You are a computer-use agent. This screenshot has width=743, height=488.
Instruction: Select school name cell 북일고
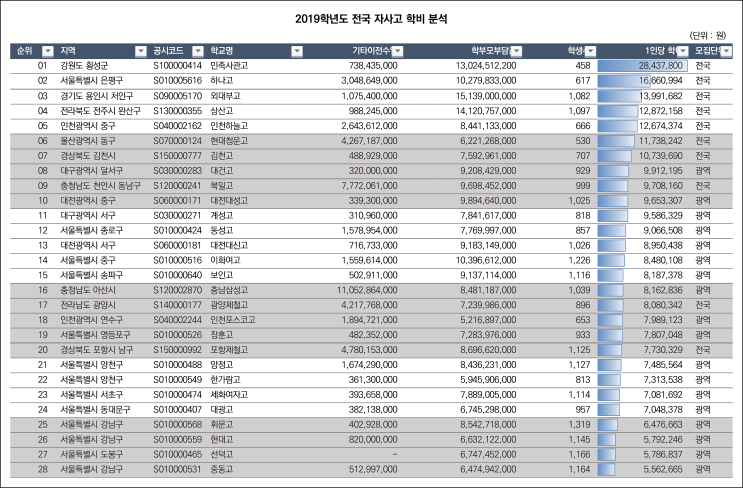tap(222, 185)
